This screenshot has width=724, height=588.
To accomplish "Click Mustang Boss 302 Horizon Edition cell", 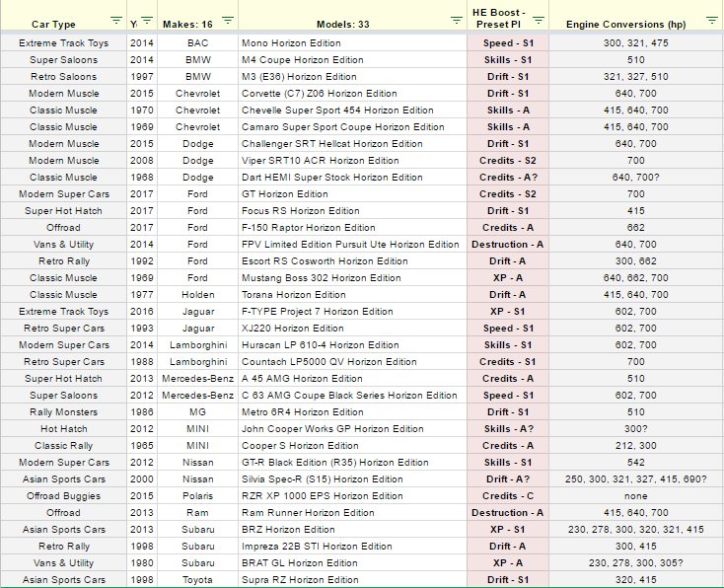I will click(352, 278).
